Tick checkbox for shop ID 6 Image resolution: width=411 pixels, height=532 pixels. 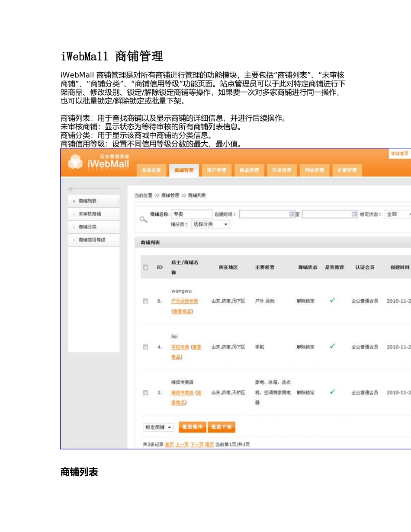click(x=145, y=301)
